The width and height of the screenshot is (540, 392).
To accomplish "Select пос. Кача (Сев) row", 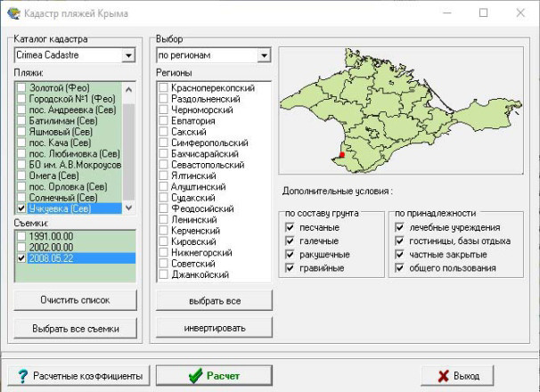I will [x=60, y=143].
